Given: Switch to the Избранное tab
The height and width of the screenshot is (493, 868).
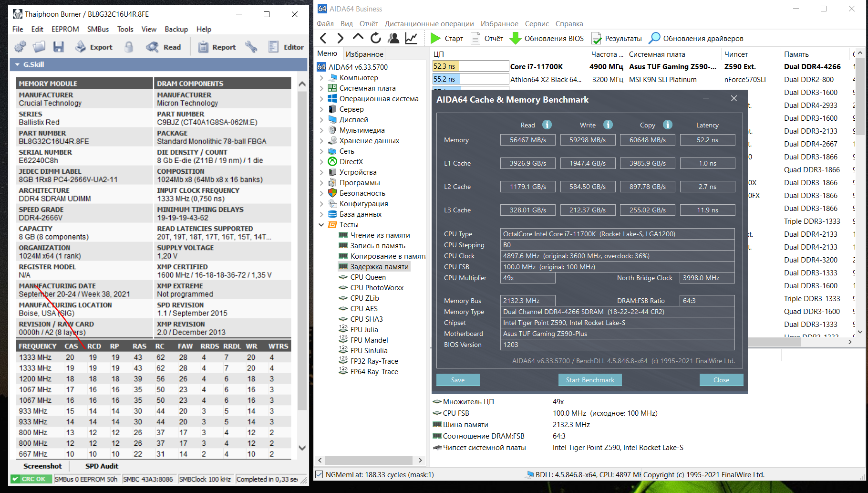Looking at the screenshot, I should point(364,54).
